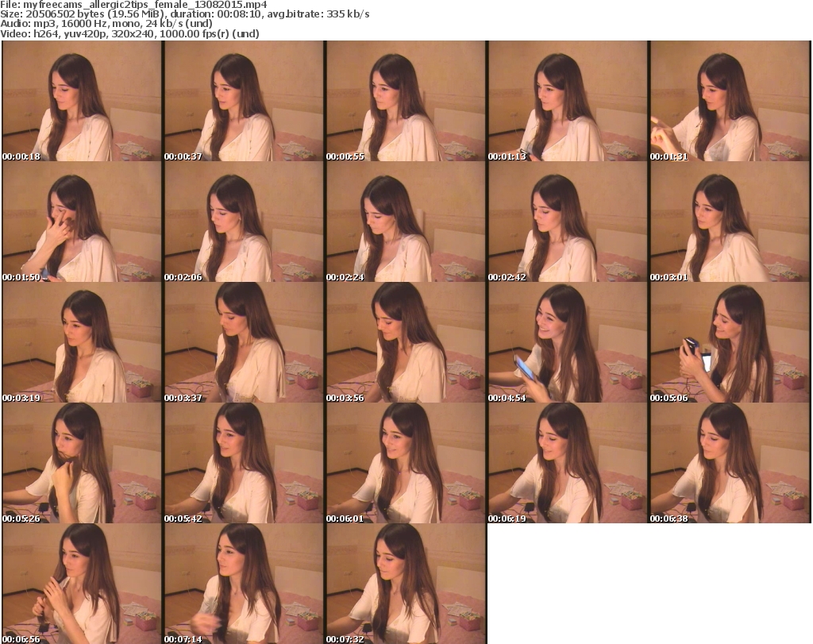Open the thumbnail at 00:02:06

tap(244, 222)
